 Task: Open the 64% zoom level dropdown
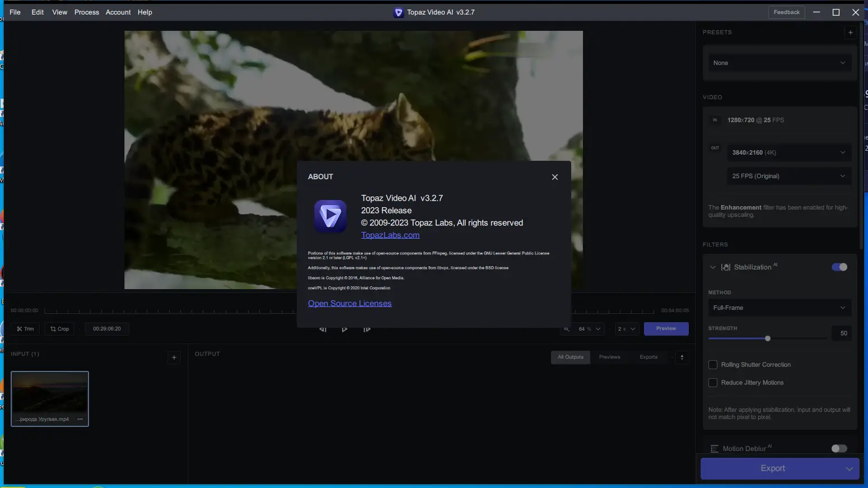pos(589,329)
